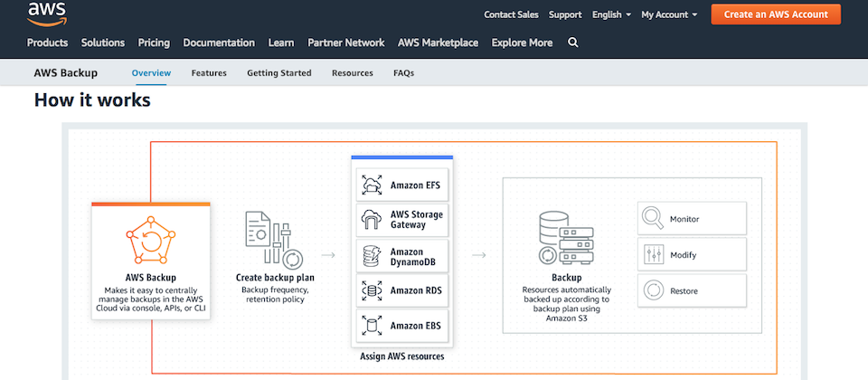868x380 pixels.
Task: Click 'Backup frequency, retention policy' text
Action: coord(273,294)
